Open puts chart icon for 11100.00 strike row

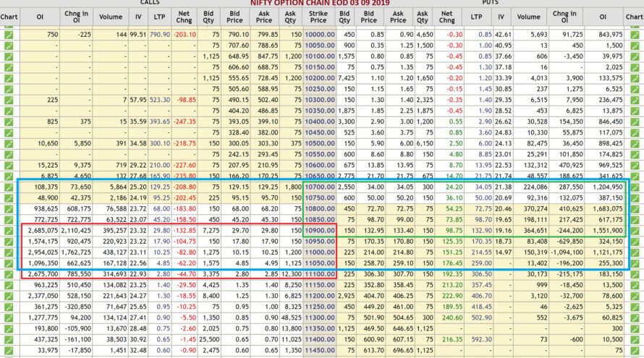(635, 274)
